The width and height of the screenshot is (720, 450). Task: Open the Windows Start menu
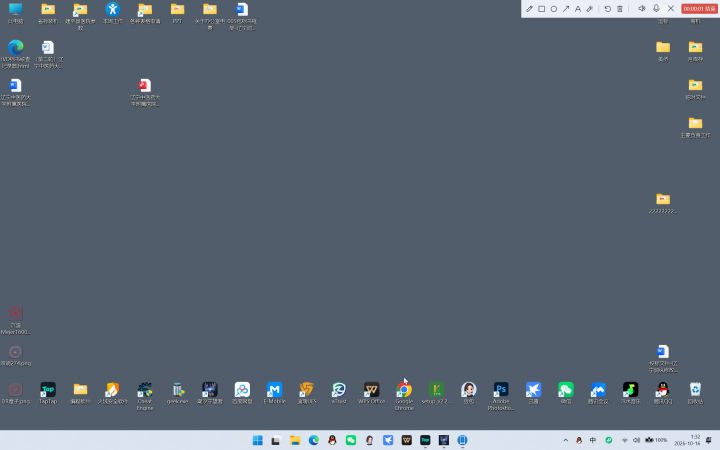[x=258, y=440]
